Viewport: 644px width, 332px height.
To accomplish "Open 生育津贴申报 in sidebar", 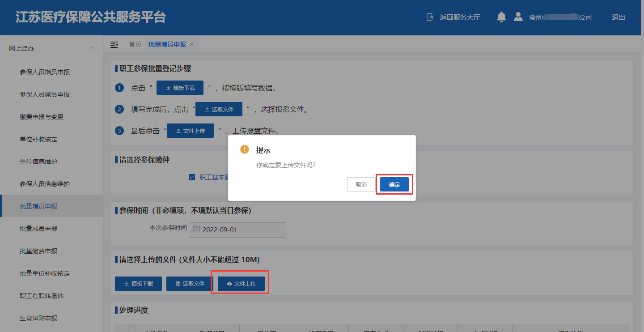I will tap(38, 318).
